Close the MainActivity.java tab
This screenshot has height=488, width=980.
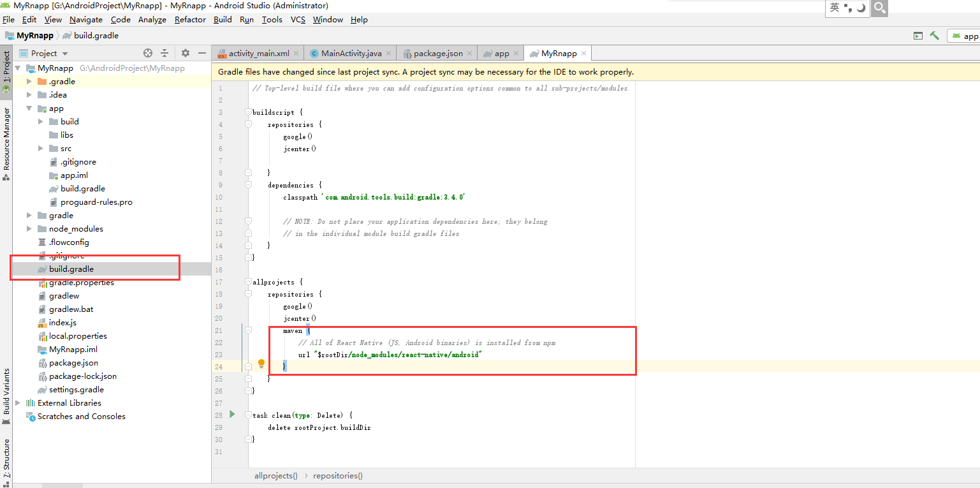(x=388, y=54)
